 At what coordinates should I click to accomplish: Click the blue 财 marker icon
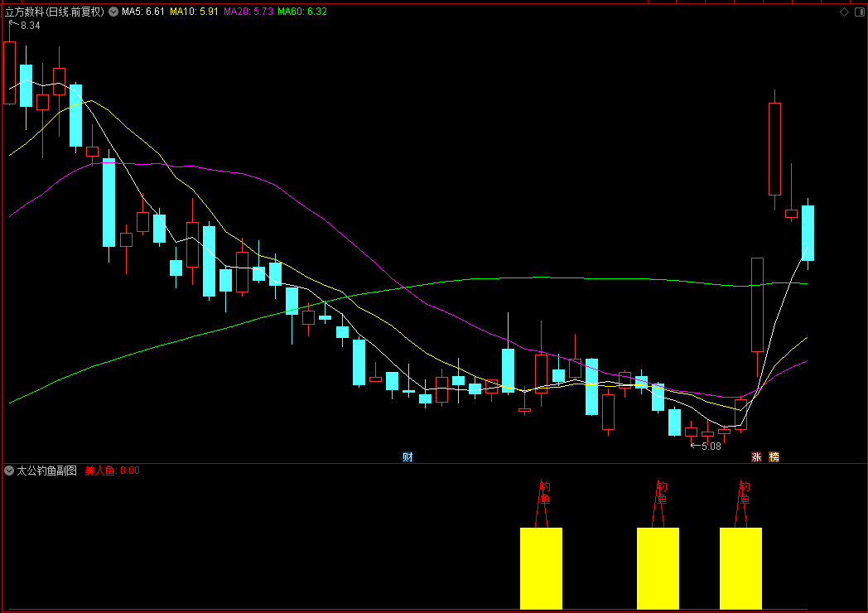click(407, 456)
